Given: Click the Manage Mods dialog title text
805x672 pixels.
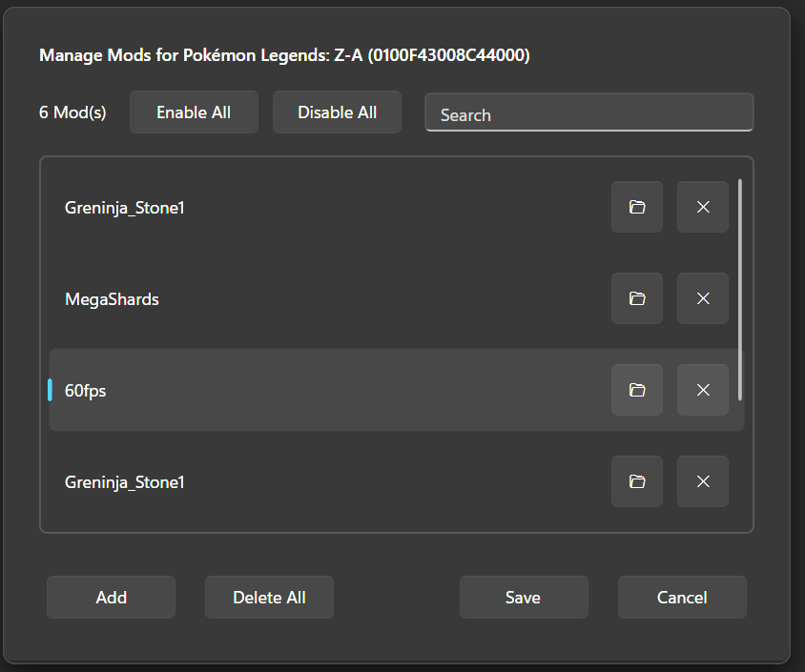Looking at the screenshot, I should (x=284, y=55).
